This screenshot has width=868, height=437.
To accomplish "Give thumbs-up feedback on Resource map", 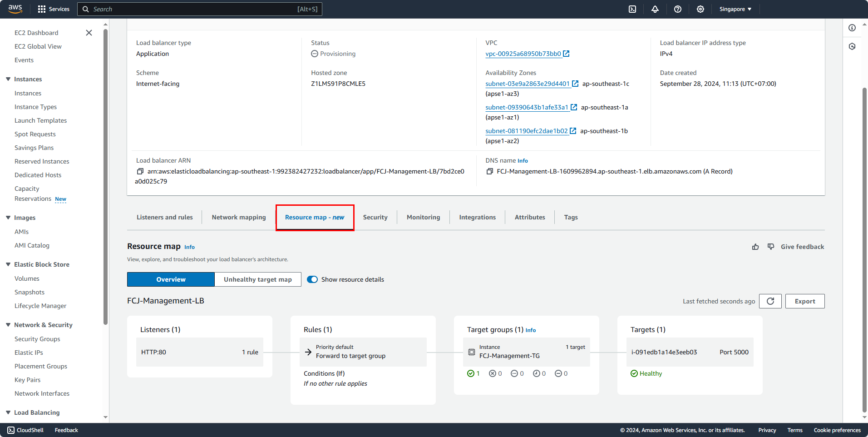I will coord(755,247).
